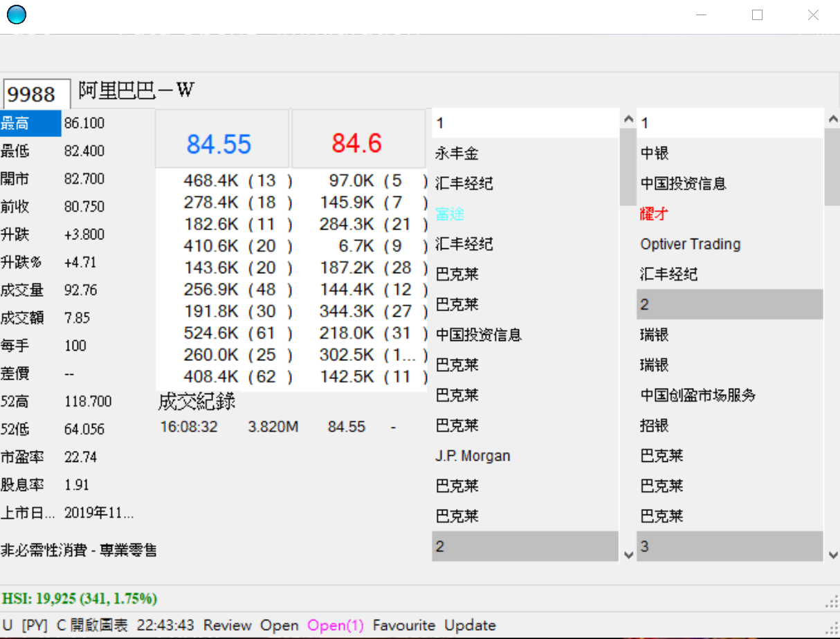Viewport: 840px width, 639px height.
Task: Click the 每手 value 100
Action: click(75, 346)
